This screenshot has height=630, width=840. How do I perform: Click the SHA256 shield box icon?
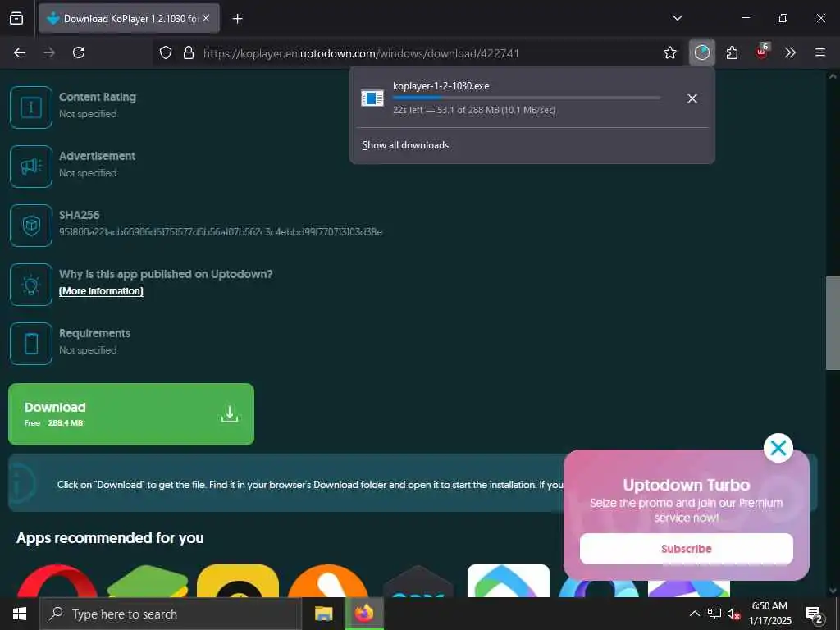[31, 225]
